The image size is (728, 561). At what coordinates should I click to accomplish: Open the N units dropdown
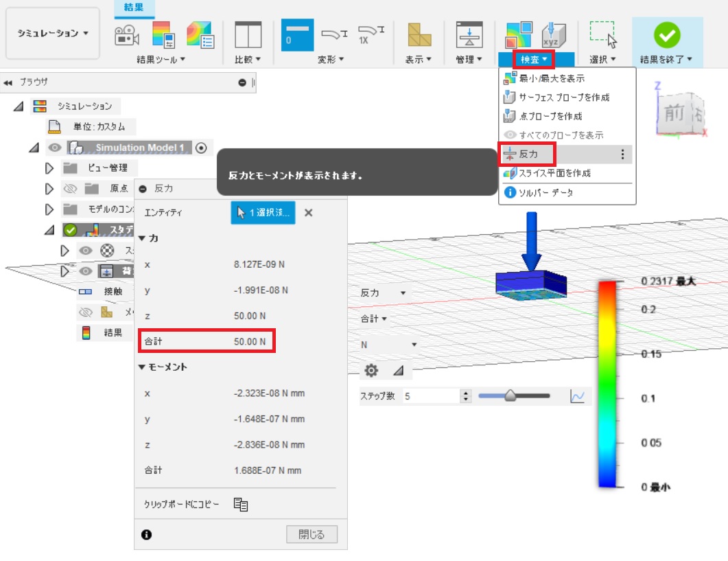pyautogui.click(x=388, y=345)
